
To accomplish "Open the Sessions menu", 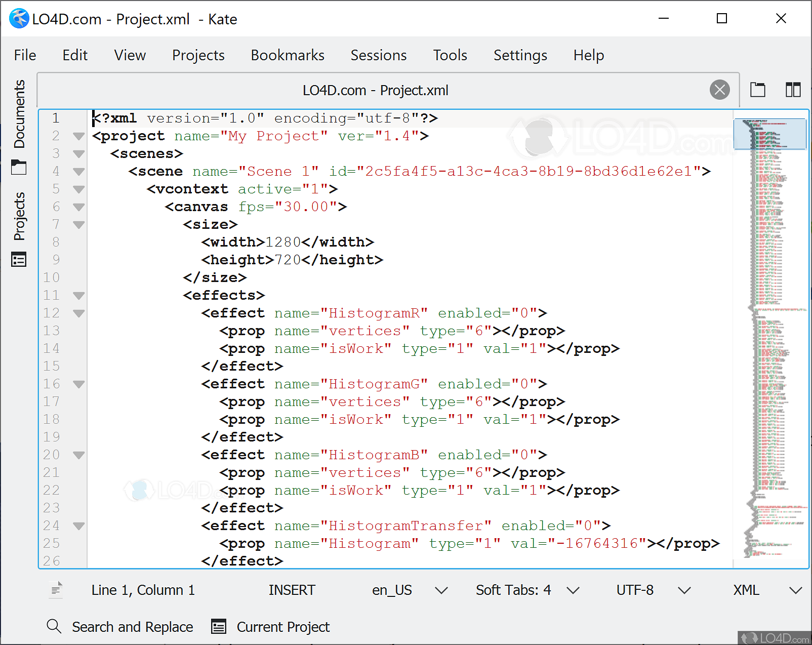I will coord(379,55).
